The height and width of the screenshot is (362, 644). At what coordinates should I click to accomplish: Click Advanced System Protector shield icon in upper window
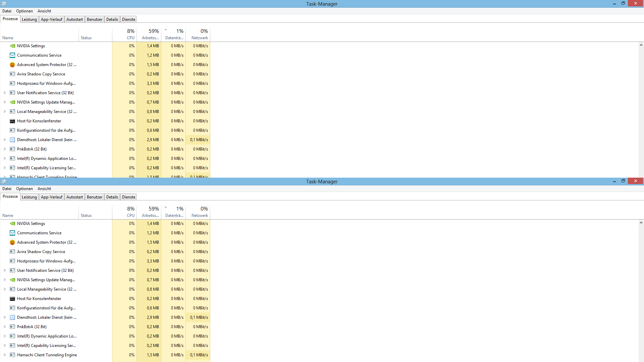[12, 65]
